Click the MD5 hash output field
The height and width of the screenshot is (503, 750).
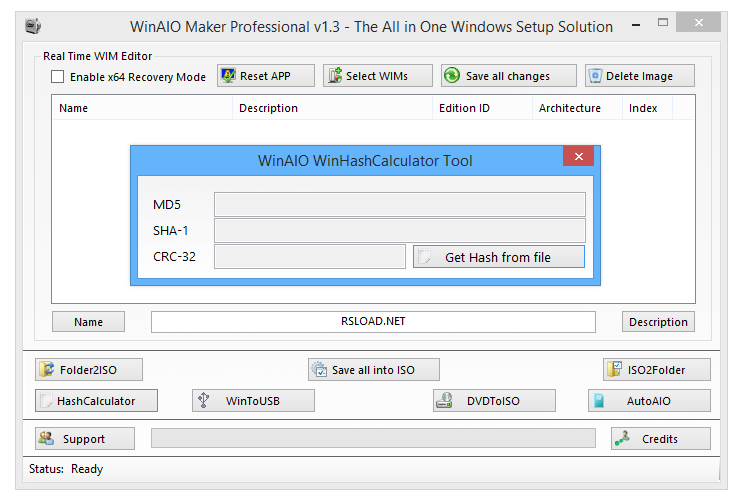point(399,205)
